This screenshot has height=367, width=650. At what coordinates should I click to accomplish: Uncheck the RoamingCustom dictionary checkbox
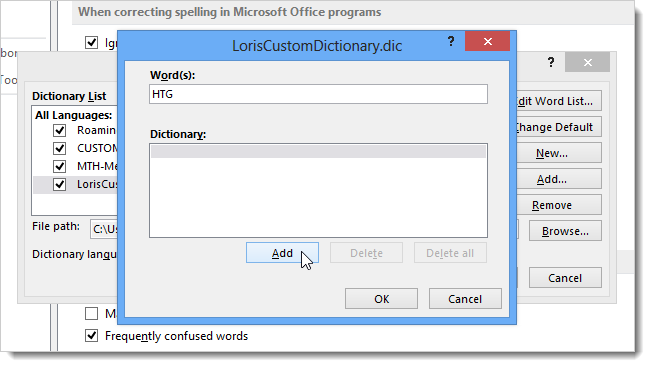click(x=60, y=130)
